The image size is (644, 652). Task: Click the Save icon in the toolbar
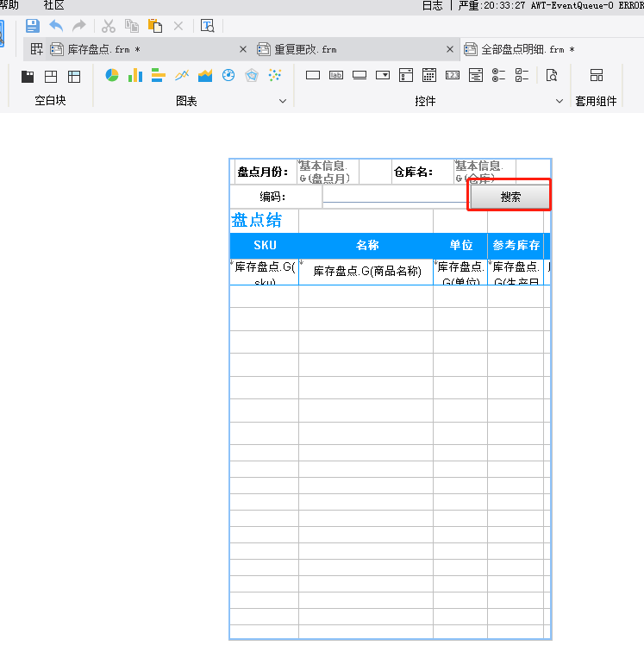(x=33, y=26)
